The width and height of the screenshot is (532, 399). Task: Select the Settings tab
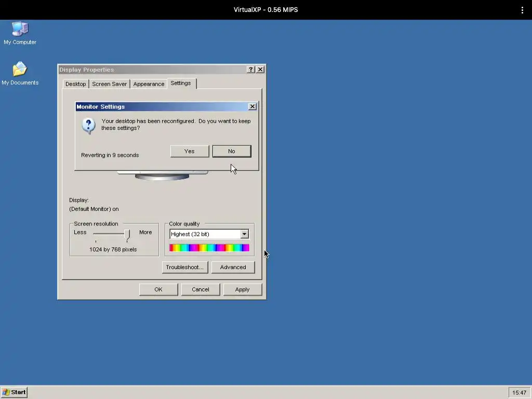coord(181,83)
